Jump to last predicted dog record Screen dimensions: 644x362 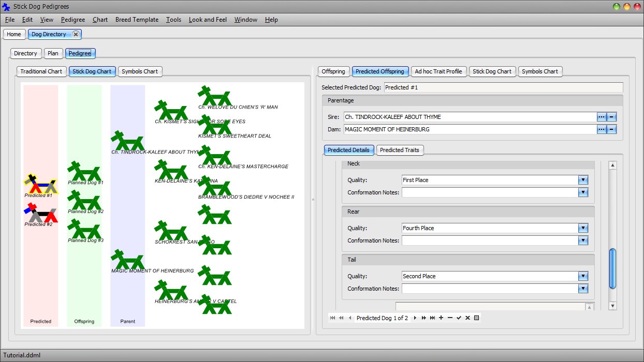[x=432, y=318]
